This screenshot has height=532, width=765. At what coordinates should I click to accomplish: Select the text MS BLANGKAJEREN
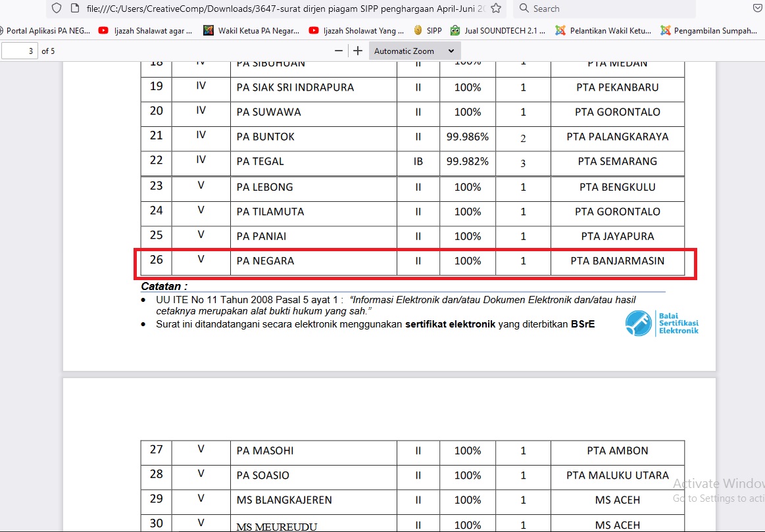point(284,500)
